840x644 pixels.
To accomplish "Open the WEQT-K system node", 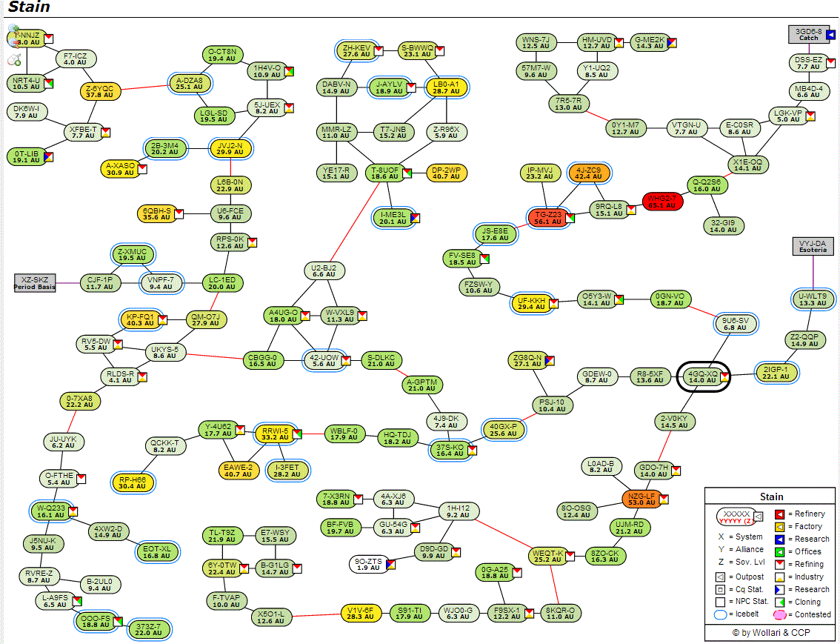I will click(x=548, y=556).
